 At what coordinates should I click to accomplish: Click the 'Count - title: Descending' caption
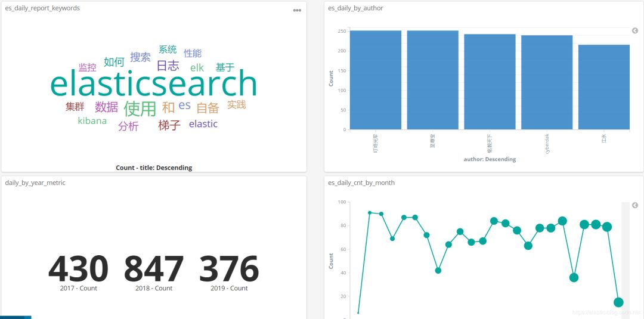click(x=154, y=168)
